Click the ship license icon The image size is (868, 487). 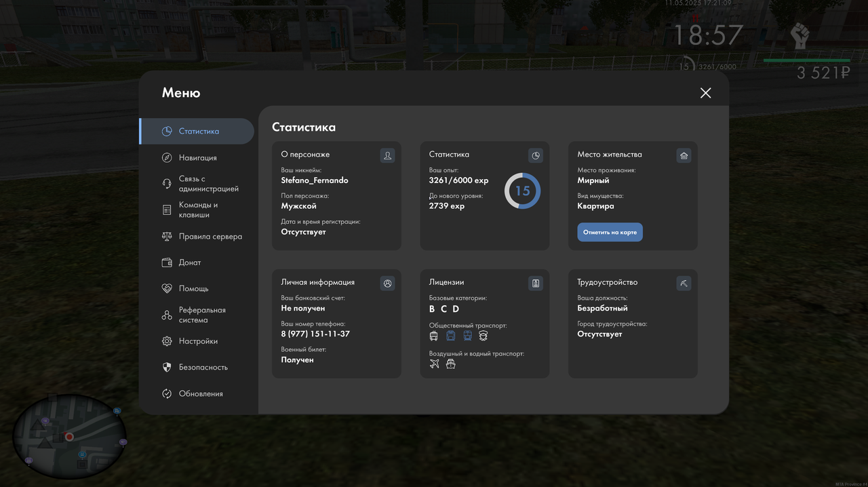[x=450, y=364]
